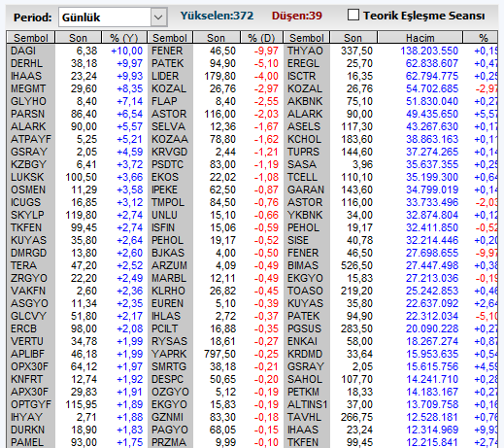Select PARSN symbol row
Image resolution: width=504 pixels, height=448 pixels.
[27, 114]
